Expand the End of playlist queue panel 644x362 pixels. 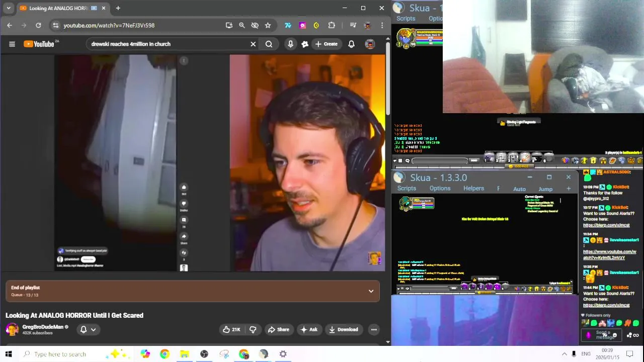point(371,291)
